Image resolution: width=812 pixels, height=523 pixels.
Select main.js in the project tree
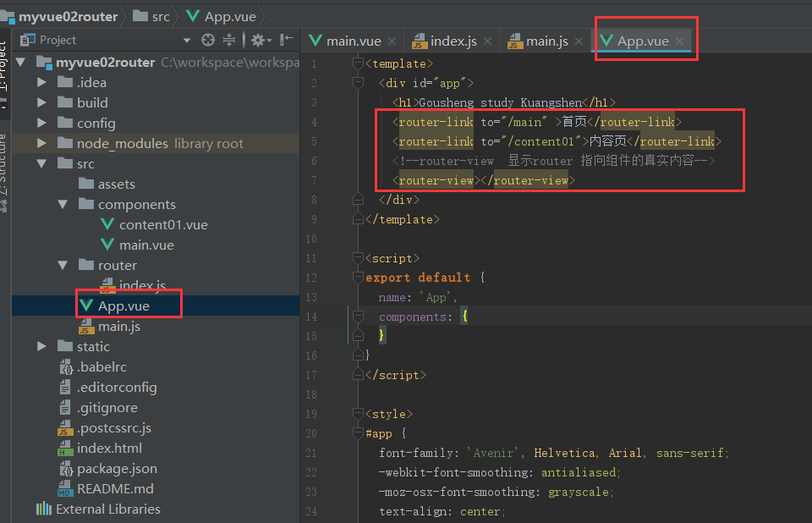119,326
